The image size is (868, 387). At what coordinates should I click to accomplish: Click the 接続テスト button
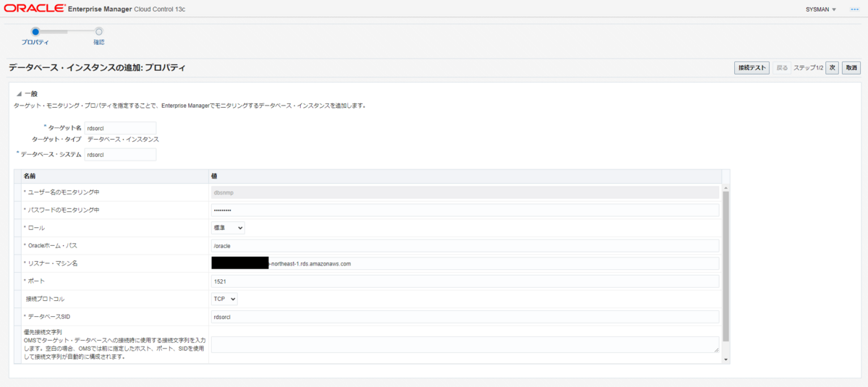(x=752, y=67)
